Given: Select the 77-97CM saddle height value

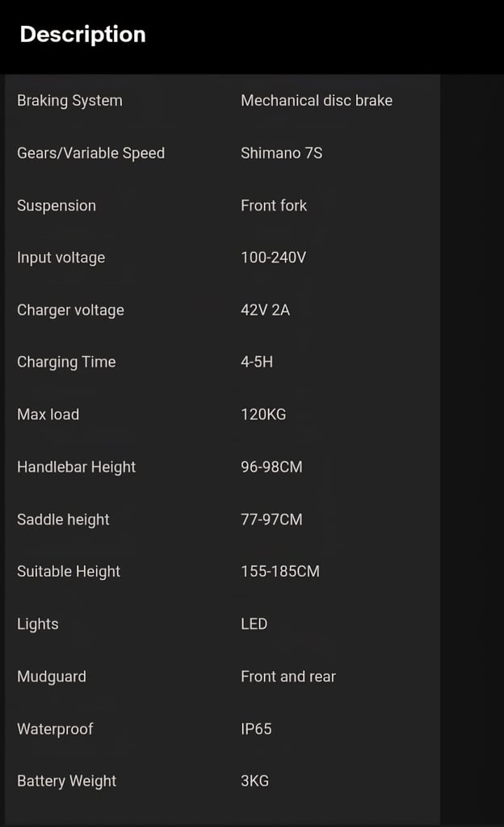Looking at the screenshot, I should coord(271,519).
